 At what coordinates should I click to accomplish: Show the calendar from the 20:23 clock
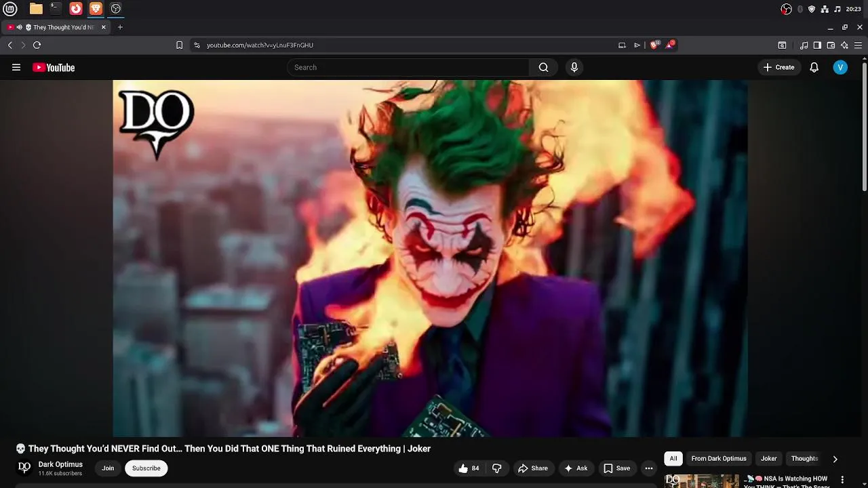click(x=854, y=9)
